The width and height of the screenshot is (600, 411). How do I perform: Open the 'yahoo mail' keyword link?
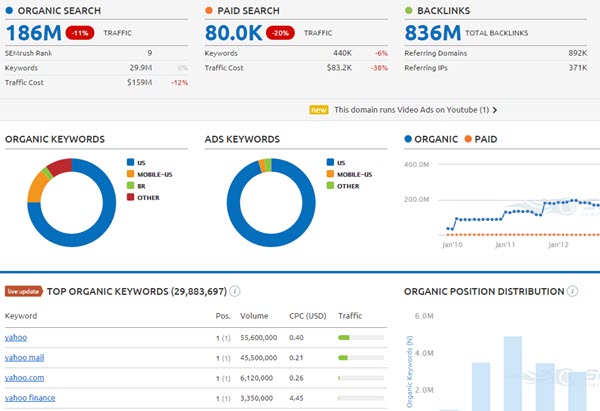24,358
